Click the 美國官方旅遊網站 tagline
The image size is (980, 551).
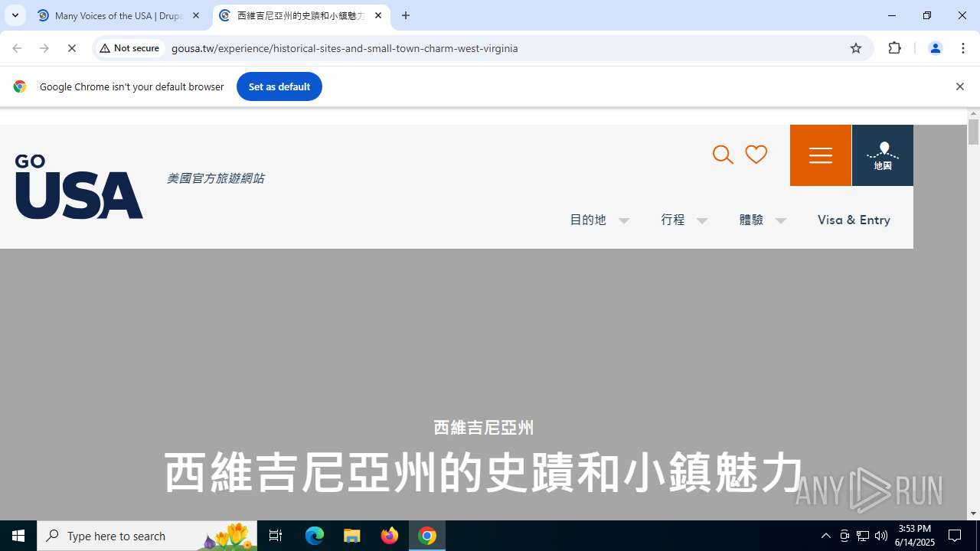pyautogui.click(x=215, y=178)
